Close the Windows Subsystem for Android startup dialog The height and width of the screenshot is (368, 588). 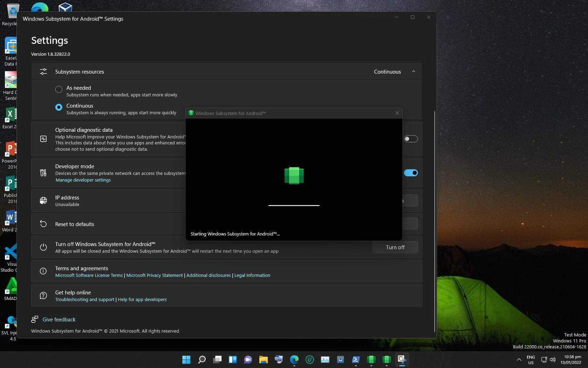[397, 113]
